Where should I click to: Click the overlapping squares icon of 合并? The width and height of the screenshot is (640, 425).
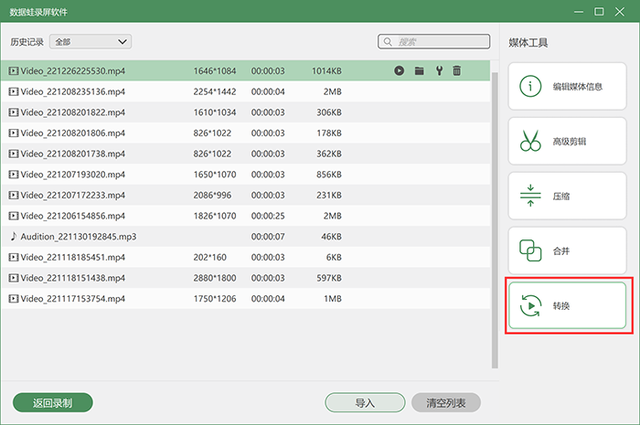click(x=530, y=250)
